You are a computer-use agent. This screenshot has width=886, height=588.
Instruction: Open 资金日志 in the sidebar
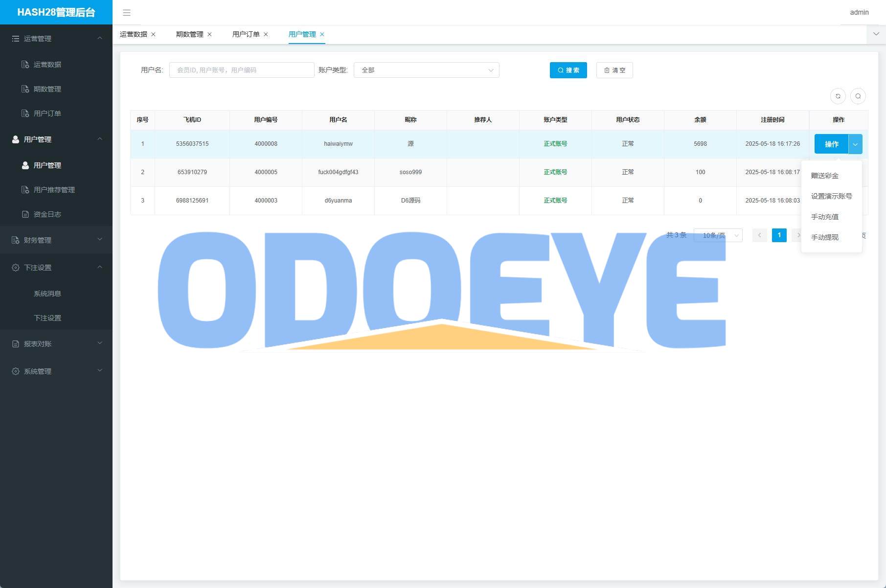pos(56,214)
